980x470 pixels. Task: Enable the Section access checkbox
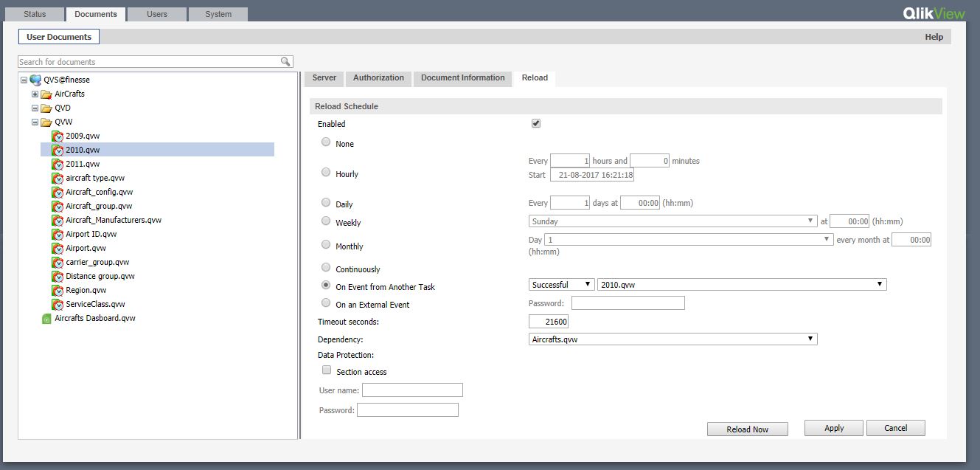[327, 370]
